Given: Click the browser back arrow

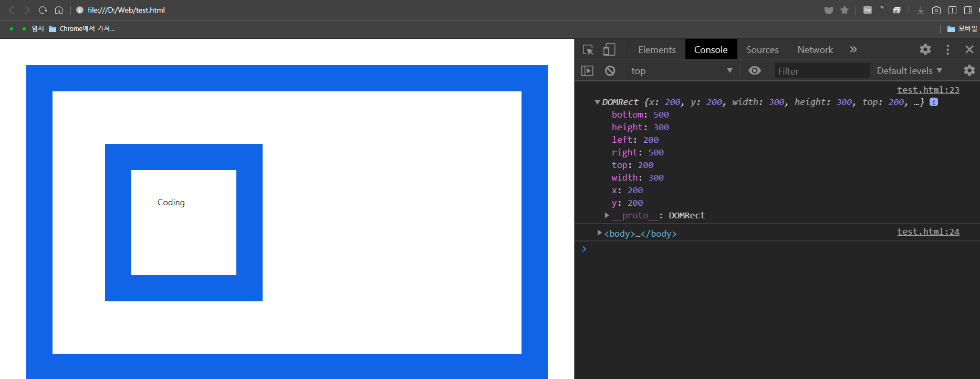Looking at the screenshot, I should [x=12, y=10].
